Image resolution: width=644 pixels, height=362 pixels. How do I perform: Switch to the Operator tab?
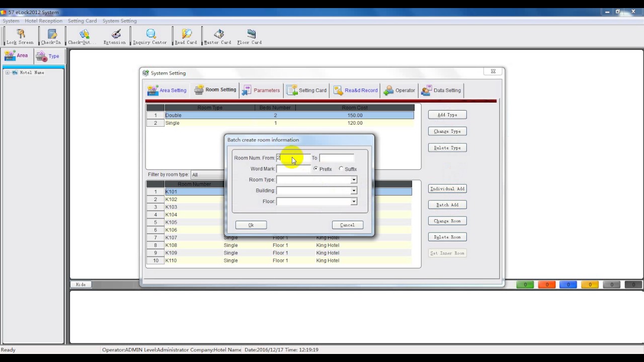399,90
